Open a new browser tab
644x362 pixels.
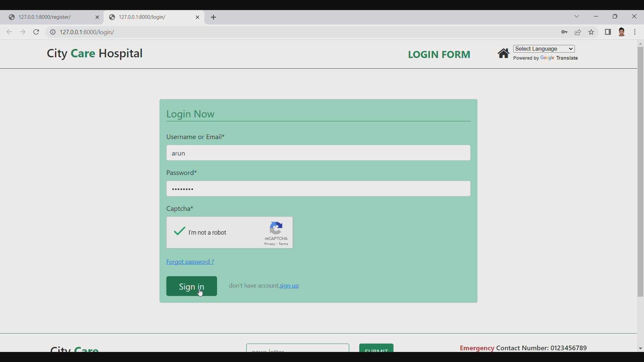point(214,17)
